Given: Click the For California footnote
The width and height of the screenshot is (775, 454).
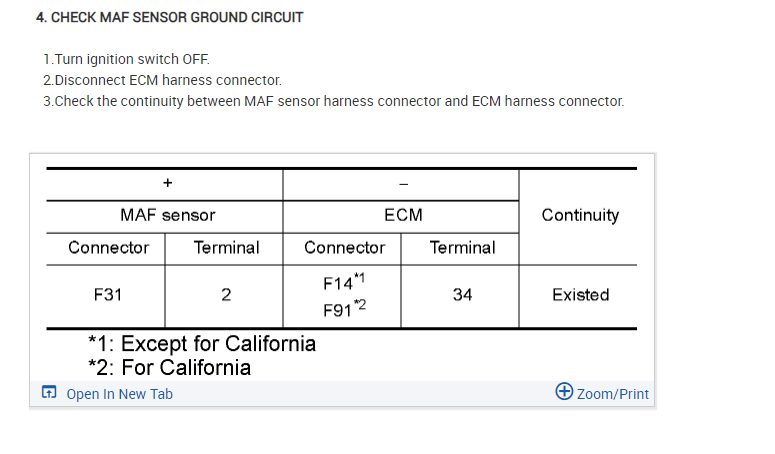Looking at the screenshot, I should click(169, 367).
